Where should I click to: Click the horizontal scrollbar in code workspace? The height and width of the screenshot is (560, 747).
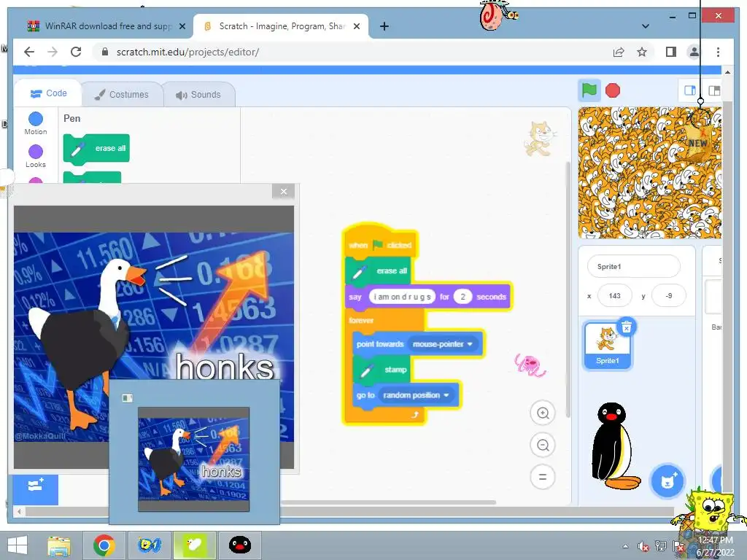(x=388, y=502)
